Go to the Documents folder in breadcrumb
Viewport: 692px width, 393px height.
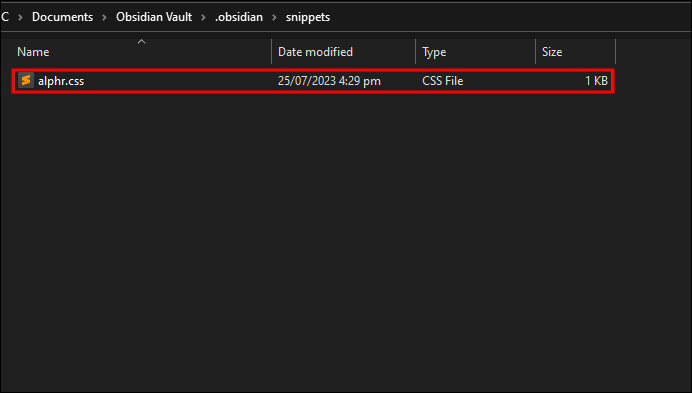coord(62,17)
